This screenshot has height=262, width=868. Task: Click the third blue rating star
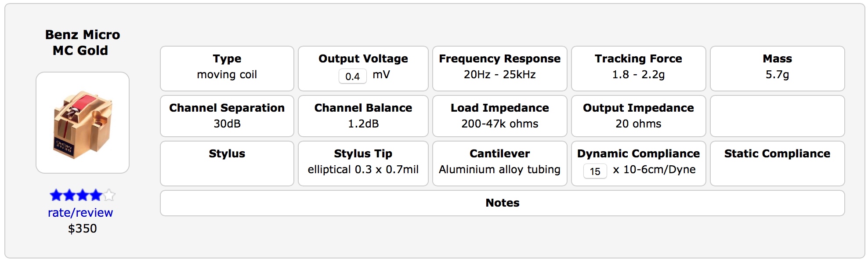coord(83,195)
